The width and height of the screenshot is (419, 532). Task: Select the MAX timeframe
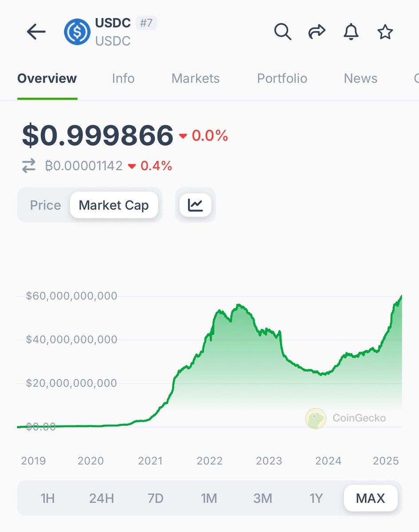[x=371, y=498]
